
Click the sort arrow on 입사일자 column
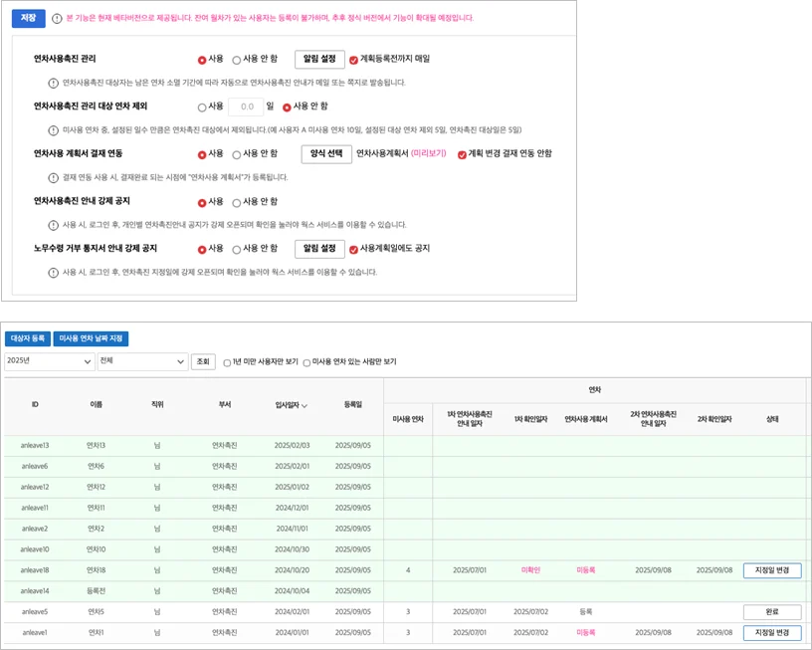304,405
